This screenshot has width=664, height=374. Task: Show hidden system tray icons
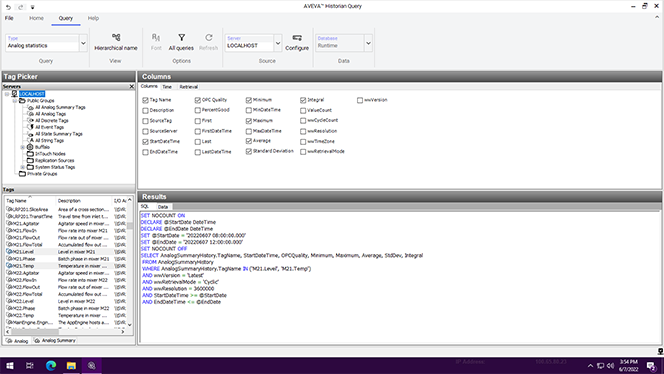[x=590, y=366]
